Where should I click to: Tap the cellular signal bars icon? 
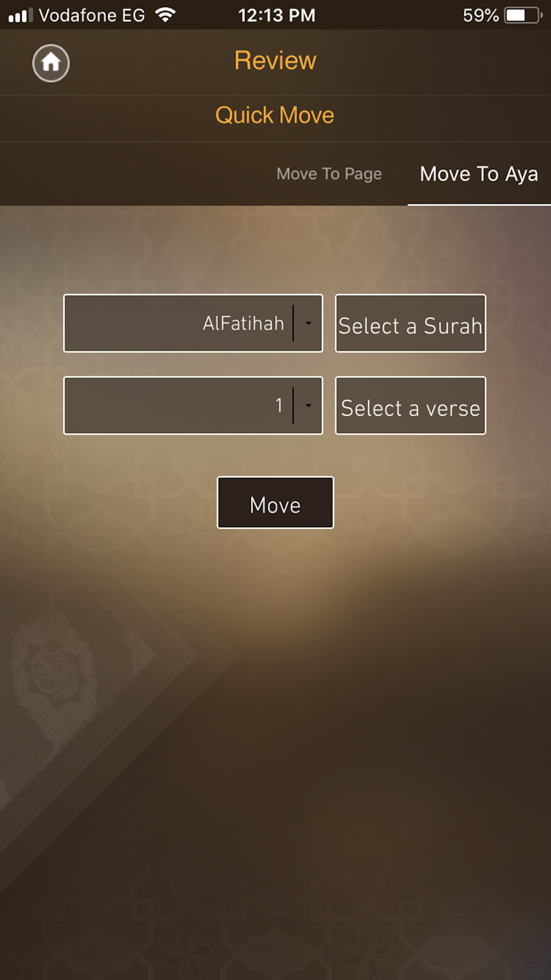point(20,15)
